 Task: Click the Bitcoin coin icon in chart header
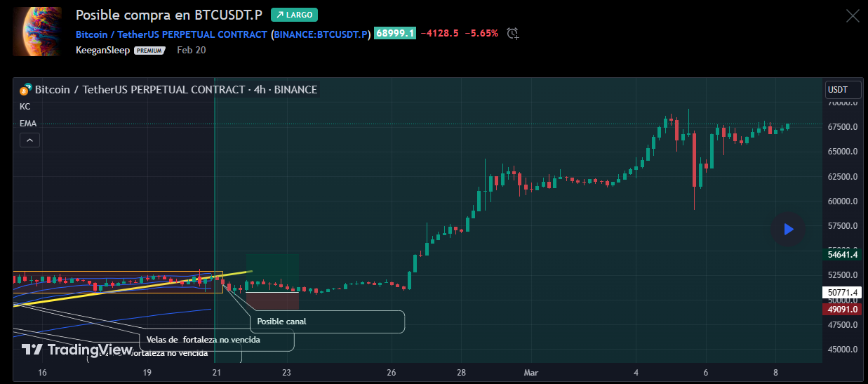tap(25, 90)
